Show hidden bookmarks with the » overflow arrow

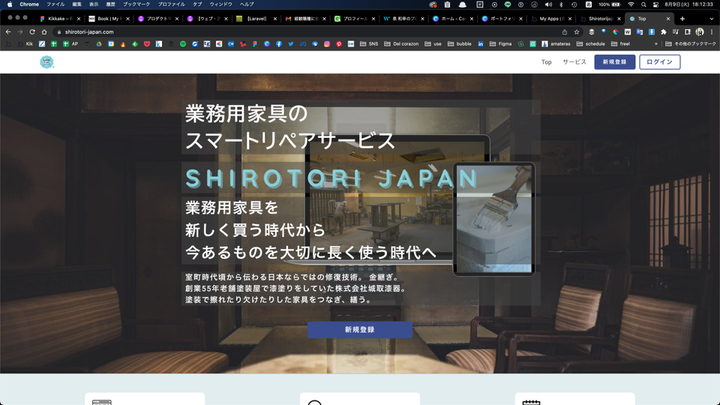tap(656, 44)
